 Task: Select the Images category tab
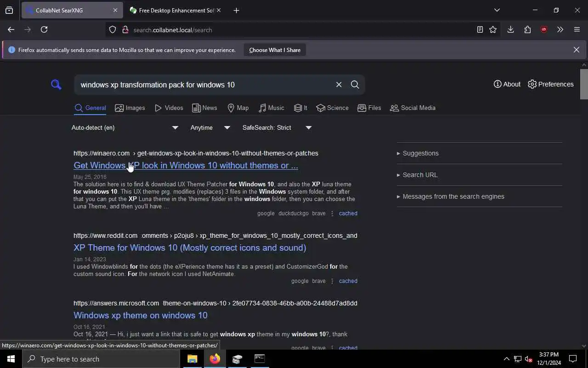click(130, 108)
